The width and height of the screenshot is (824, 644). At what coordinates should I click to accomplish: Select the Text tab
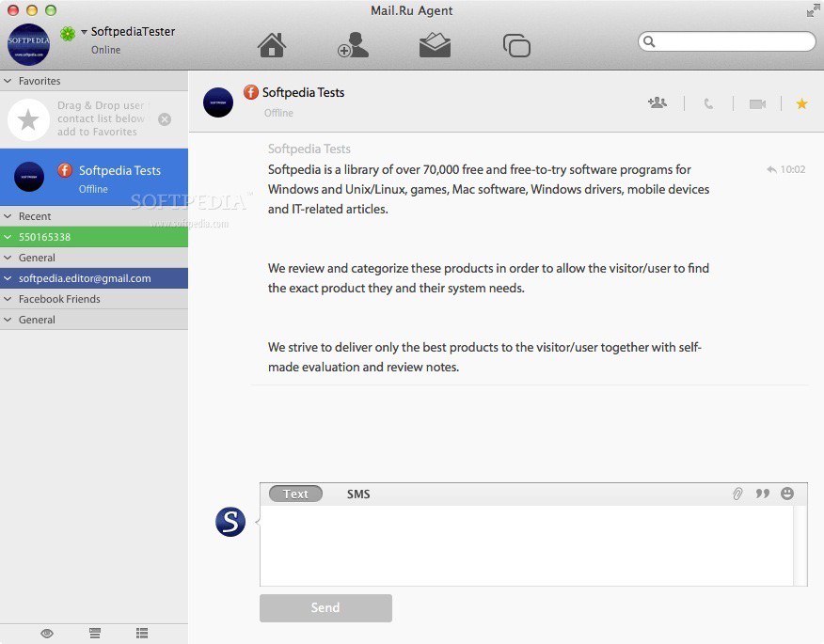(295, 494)
